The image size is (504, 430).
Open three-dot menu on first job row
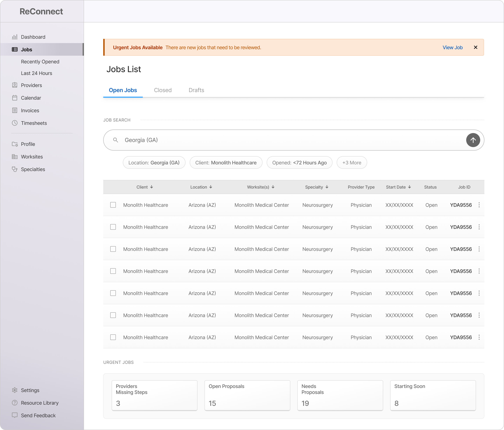[x=479, y=205]
